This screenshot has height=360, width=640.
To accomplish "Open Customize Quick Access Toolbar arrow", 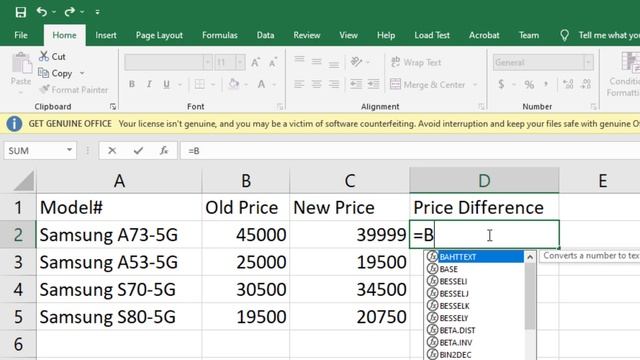I will click(98, 12).
